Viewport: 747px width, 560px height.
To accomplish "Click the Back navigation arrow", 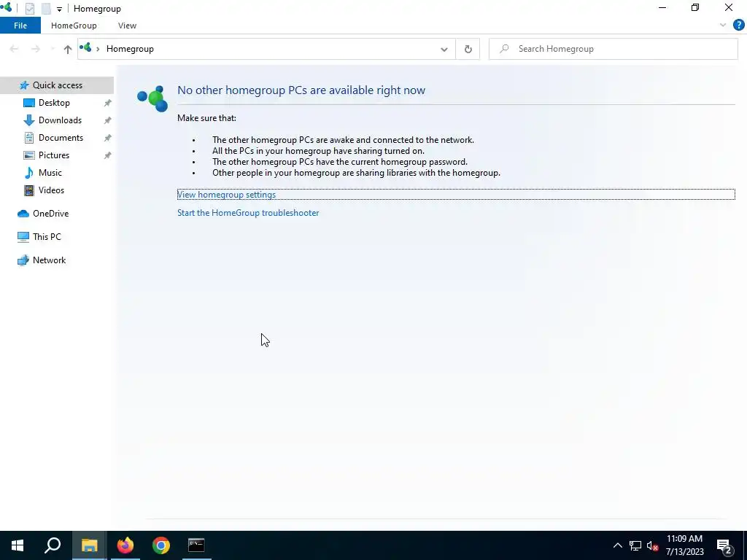I will click(14, 49).
